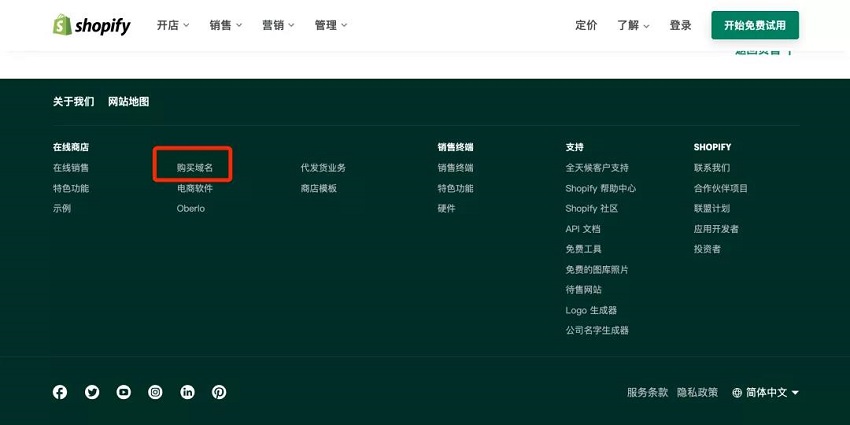Viewport: 850px width, 425px height.
Task: Open the 代发货业务 link
Action: 323,168
